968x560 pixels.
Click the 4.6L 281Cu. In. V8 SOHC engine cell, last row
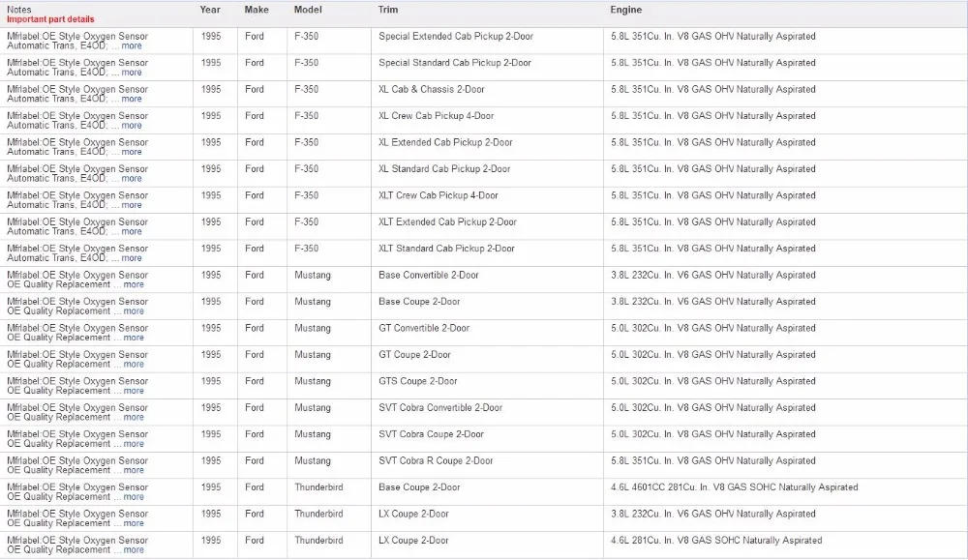716,541
